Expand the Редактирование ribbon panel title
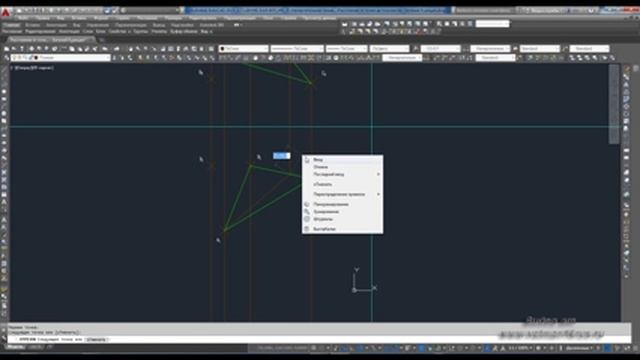 coord(40,31)
